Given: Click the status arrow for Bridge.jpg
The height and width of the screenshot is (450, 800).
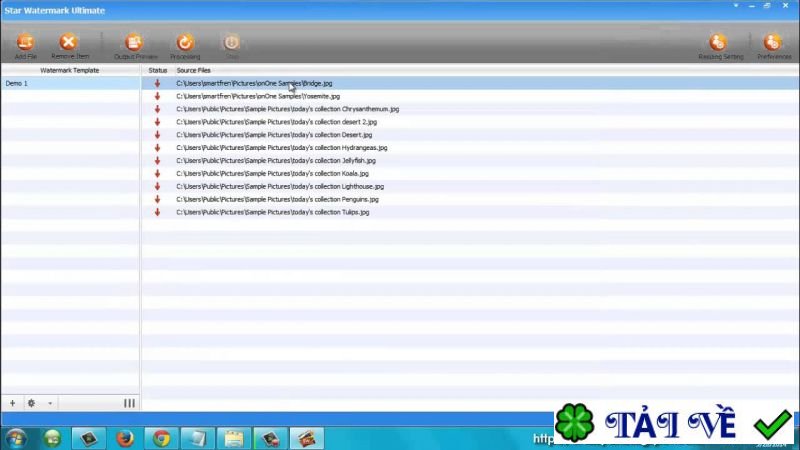Looking at the screenshot, I should point(157,83).
